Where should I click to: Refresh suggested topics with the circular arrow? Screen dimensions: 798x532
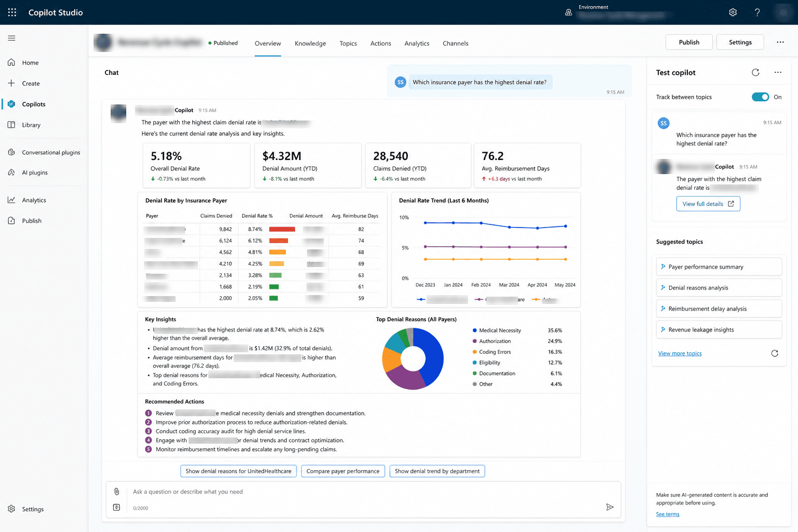775,353
